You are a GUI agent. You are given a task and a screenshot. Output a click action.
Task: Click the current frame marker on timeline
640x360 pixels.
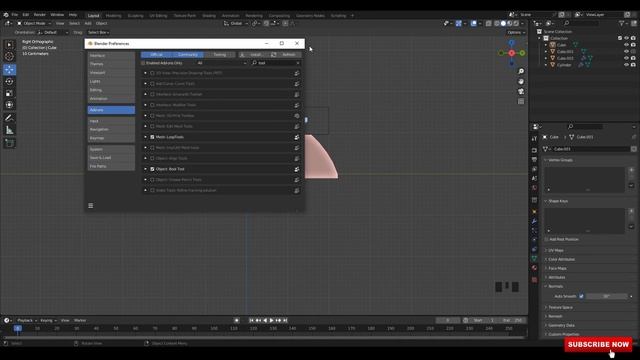click(x=18, y=328)
